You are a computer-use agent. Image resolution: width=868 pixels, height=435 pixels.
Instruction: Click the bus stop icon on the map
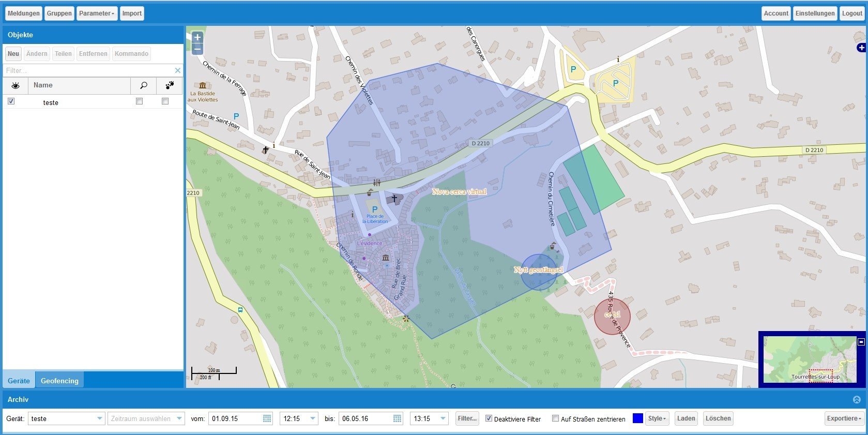click(240, 310)
